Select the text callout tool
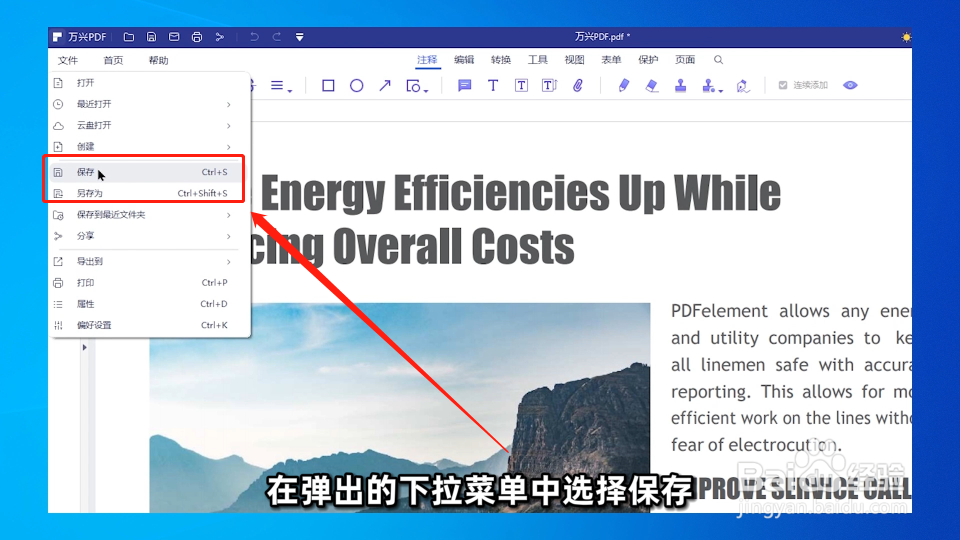The image size is (960, 540). (549, 86)
